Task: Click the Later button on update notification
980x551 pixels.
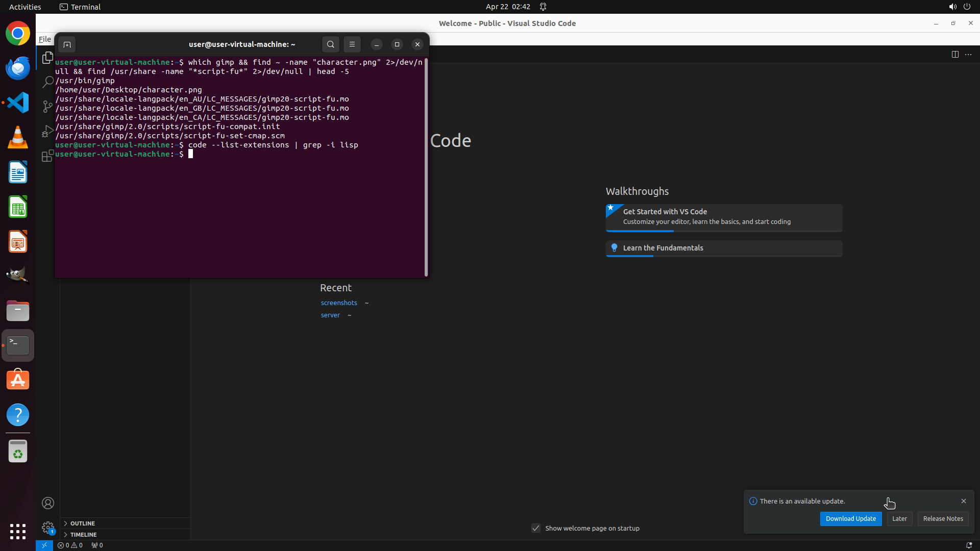Action: (899, 518)
